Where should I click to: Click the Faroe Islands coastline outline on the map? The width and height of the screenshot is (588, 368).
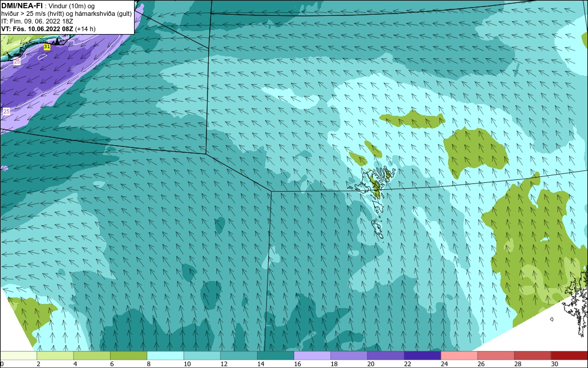[372, 202]
